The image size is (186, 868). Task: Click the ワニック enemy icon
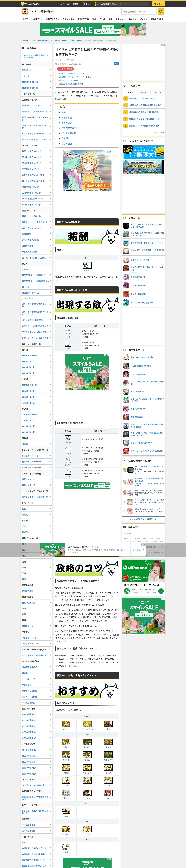68,472
